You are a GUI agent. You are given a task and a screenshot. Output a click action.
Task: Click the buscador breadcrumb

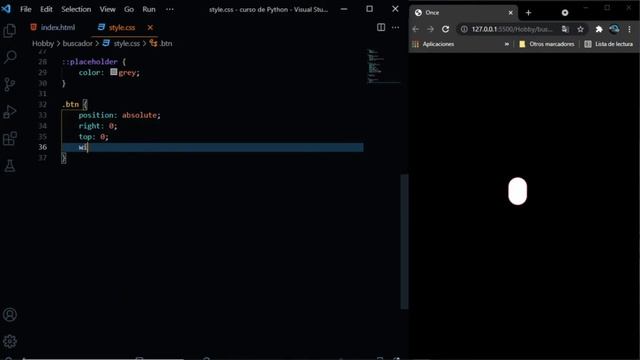tap(78, 43)
